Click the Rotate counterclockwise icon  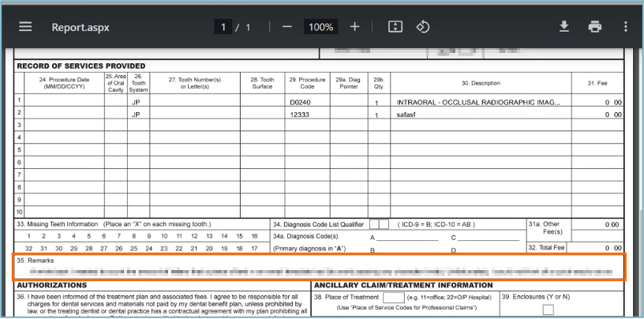point(422,27)
